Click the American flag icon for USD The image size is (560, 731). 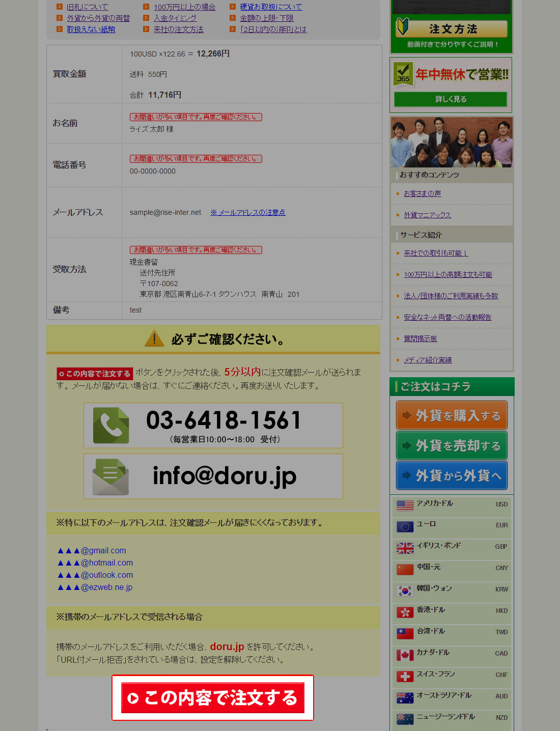click(405, 505)
